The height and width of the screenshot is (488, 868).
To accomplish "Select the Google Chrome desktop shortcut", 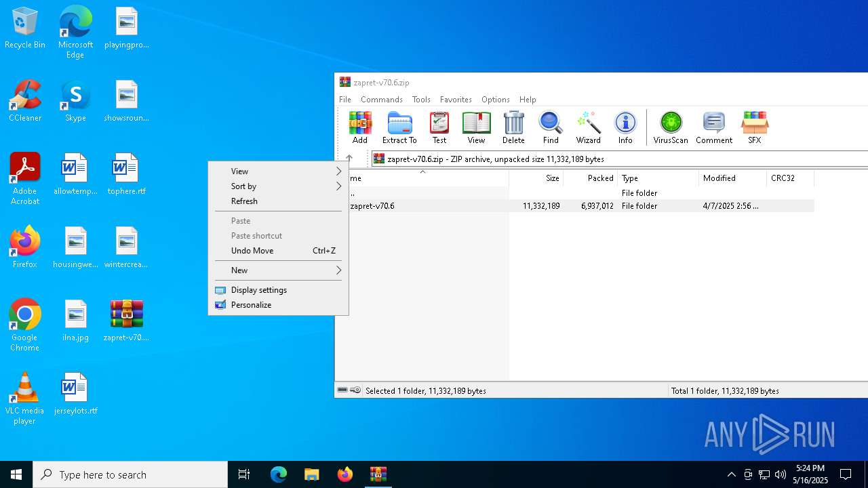I will point(25,325).
